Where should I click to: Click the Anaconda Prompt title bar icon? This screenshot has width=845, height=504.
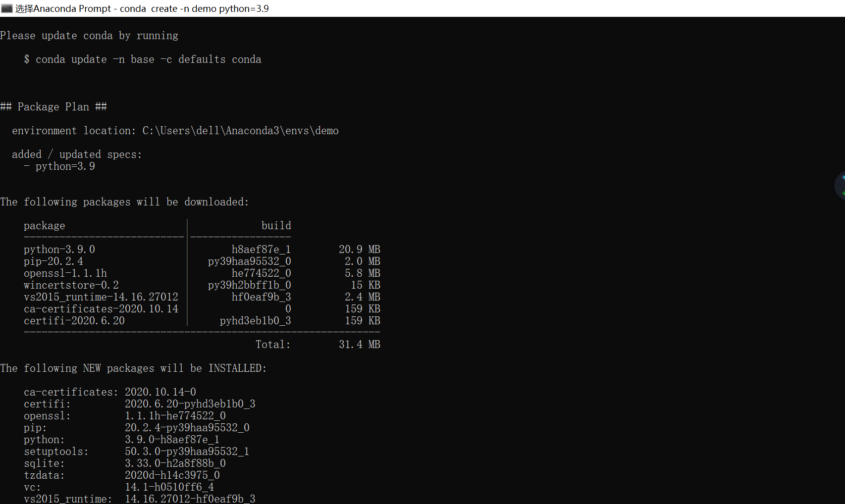click(6, 8)
